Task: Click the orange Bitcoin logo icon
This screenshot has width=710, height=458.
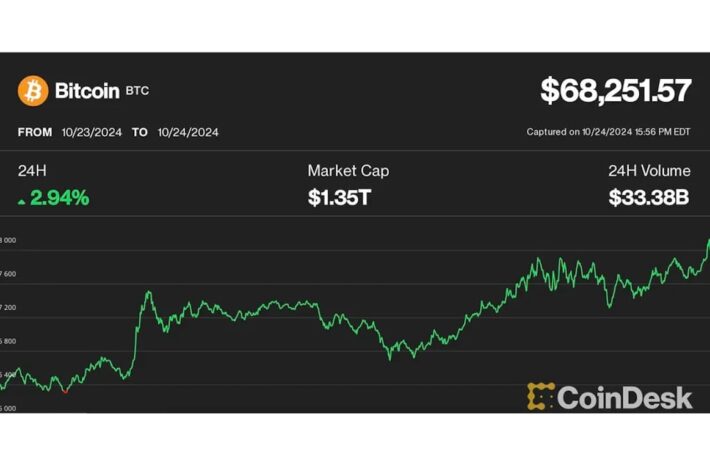Action: (x=33, y=92)
